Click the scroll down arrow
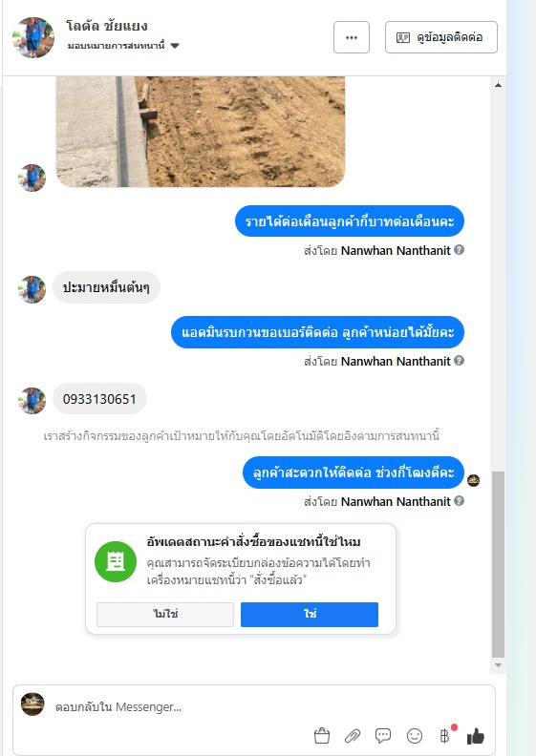Viewport: 536px width, 756px height. (498, 665)
